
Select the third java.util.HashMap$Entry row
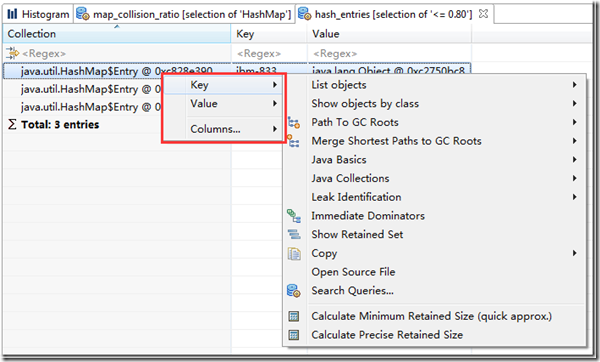[90, 107]
